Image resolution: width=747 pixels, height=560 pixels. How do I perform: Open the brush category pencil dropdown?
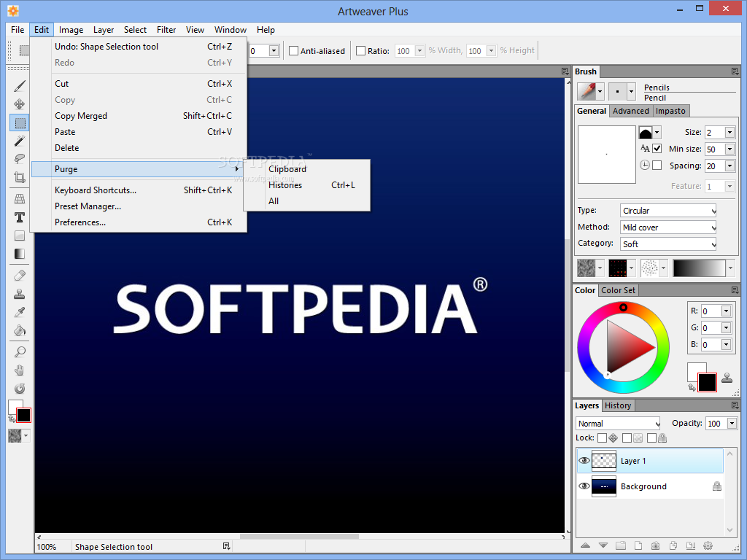600,91
